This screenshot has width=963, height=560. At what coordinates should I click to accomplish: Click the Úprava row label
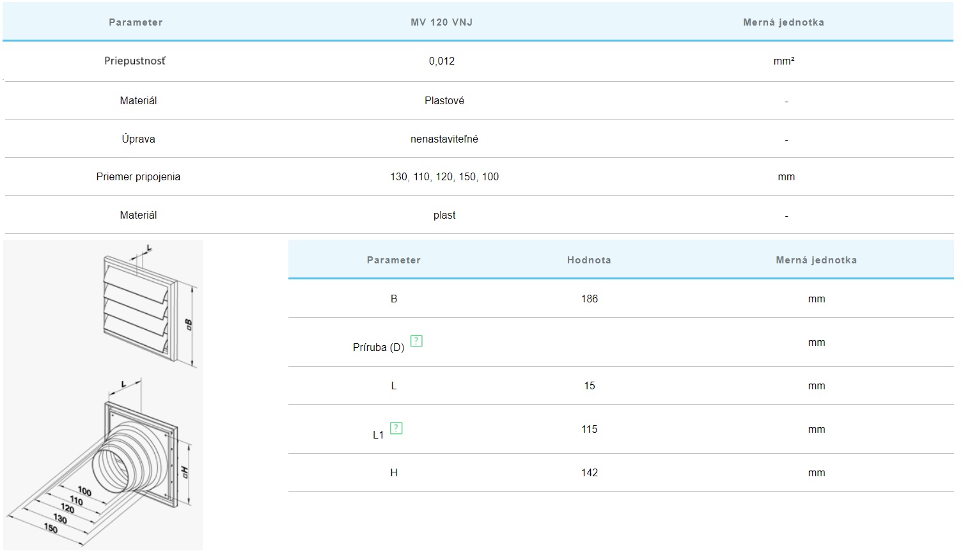pyautogui.click(x=138, y=139)
